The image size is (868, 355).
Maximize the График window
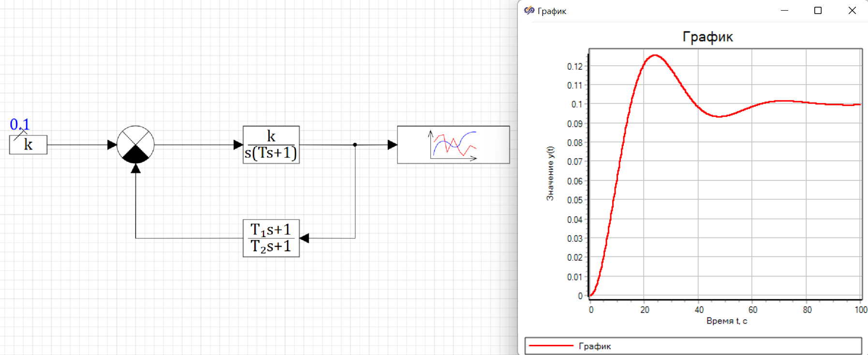click(x=818, y=10)
